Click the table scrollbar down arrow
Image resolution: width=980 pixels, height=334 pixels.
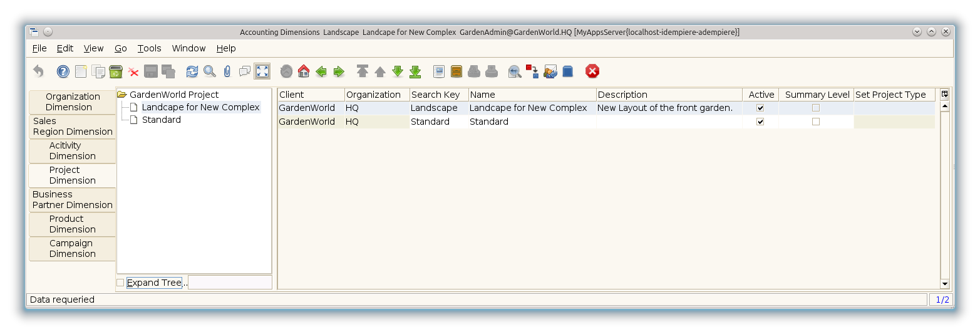pos(945,284)
